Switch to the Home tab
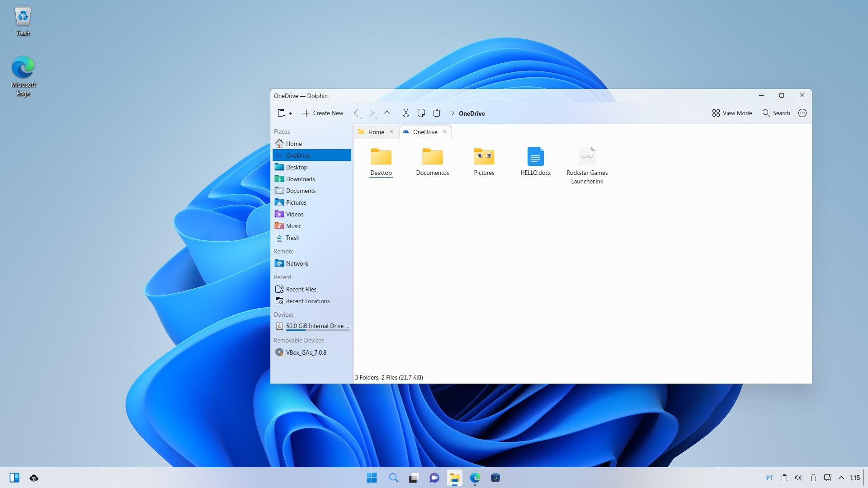This screenshot has width=868, height=488. click(376, 132)
